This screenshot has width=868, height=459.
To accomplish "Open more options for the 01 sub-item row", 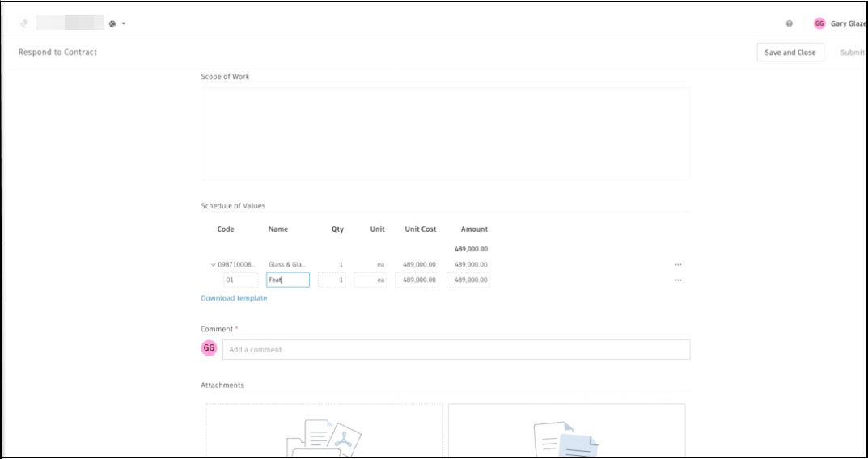I will click(x=678, y=280).
